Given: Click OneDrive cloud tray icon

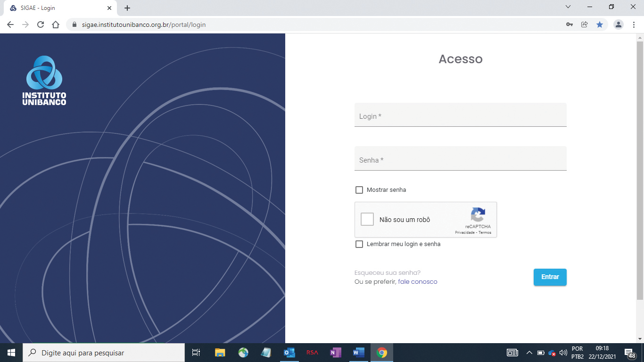Looking at the screenshot, I should [x=552, y=353].
